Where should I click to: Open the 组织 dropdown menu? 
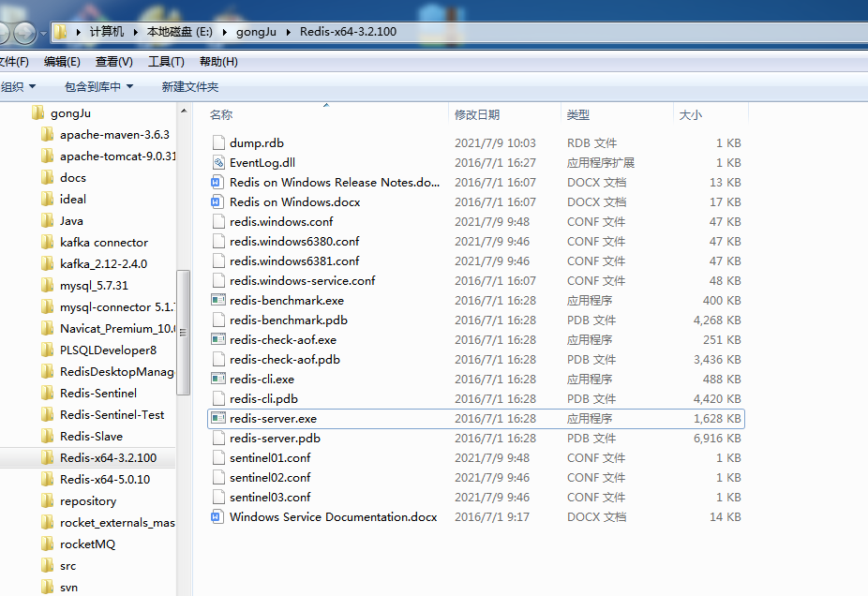pos(18,87)
